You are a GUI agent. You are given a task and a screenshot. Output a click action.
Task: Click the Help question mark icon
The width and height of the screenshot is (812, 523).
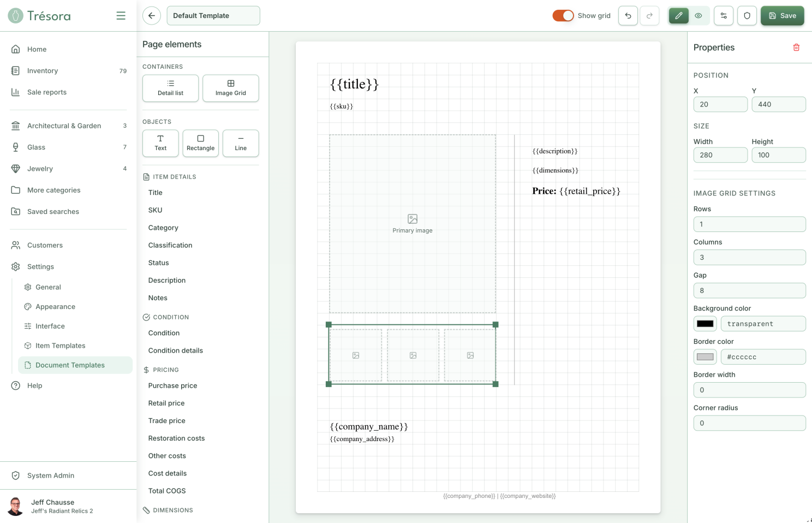[15, 385]
